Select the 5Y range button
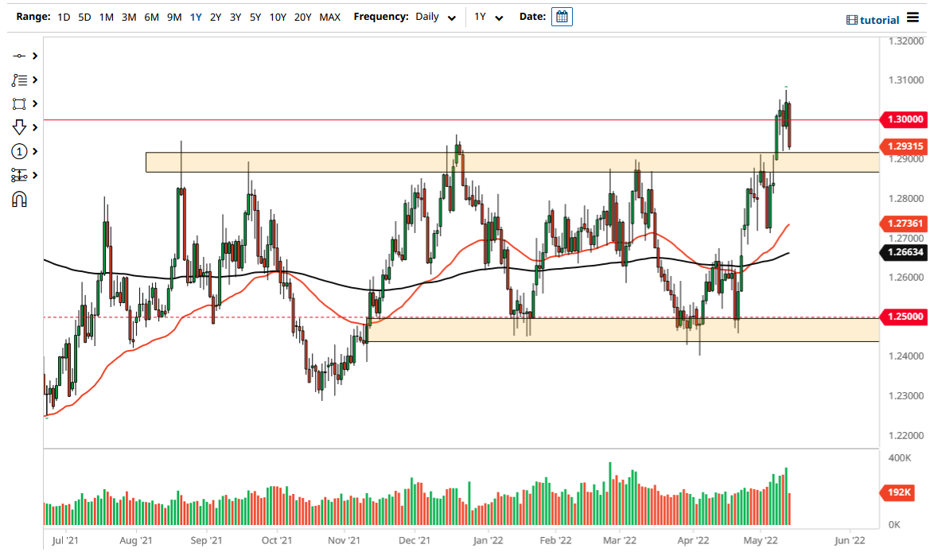Image resolution: width=934 pixels, height=560 pixels. [x=255, y=16]
